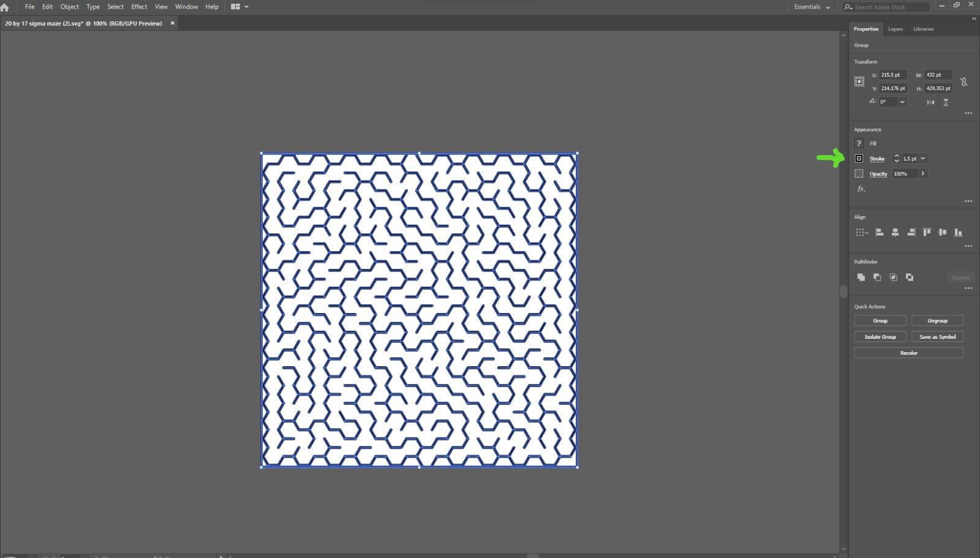Open the Effect menu
This screenshot has height=558, width=980.
[x=139, y=7]
